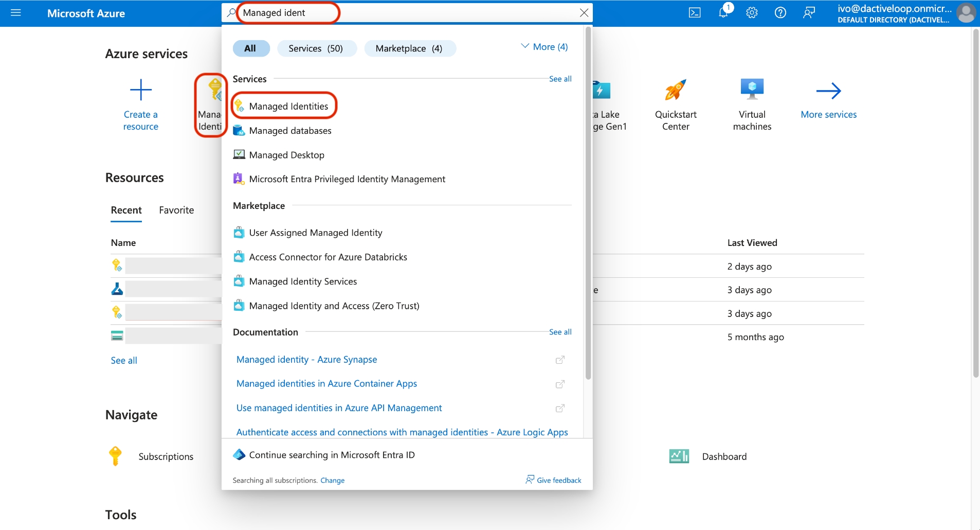
Task: Open the feedback icon in top bar
Action: point(809,13)
